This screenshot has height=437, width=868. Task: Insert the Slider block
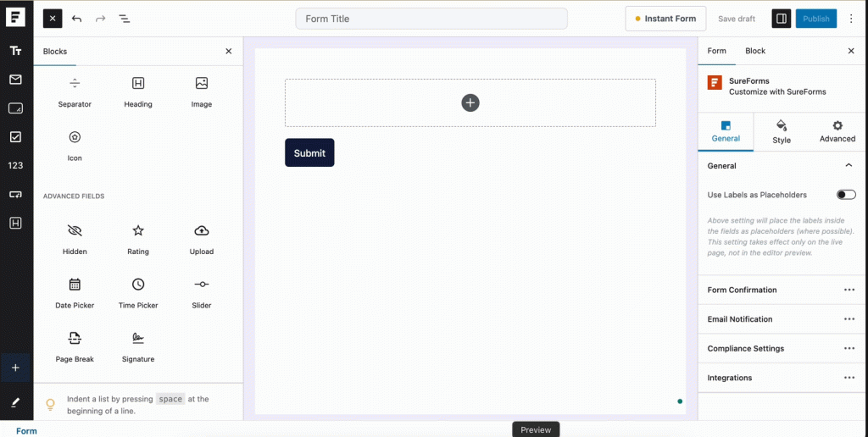pyautogui.click(x=202, y=292)
